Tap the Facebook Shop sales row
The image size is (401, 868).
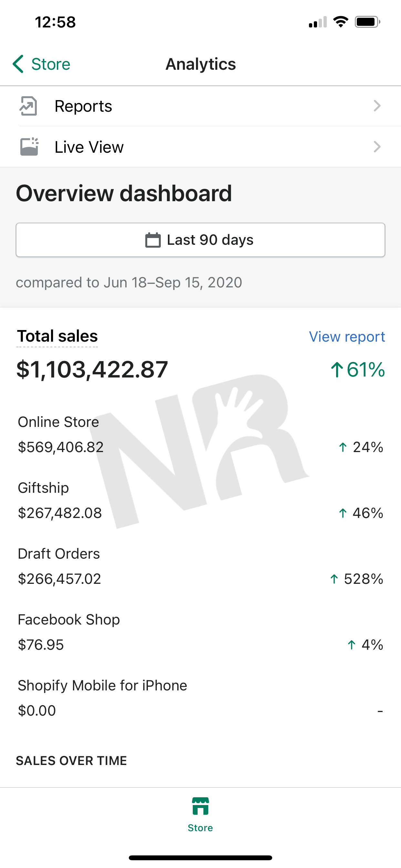click(x=200, y=633)
